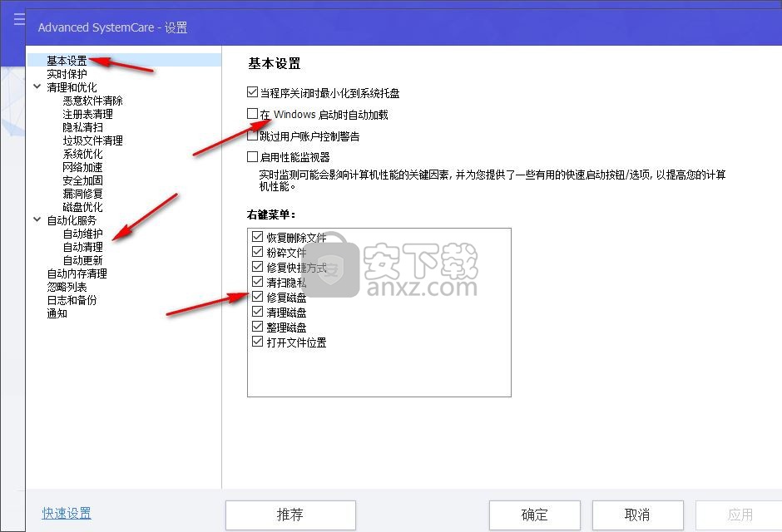
Task: Enable 在 Windows 启动时自动加载 checkbox
Action: coord(253,114)
